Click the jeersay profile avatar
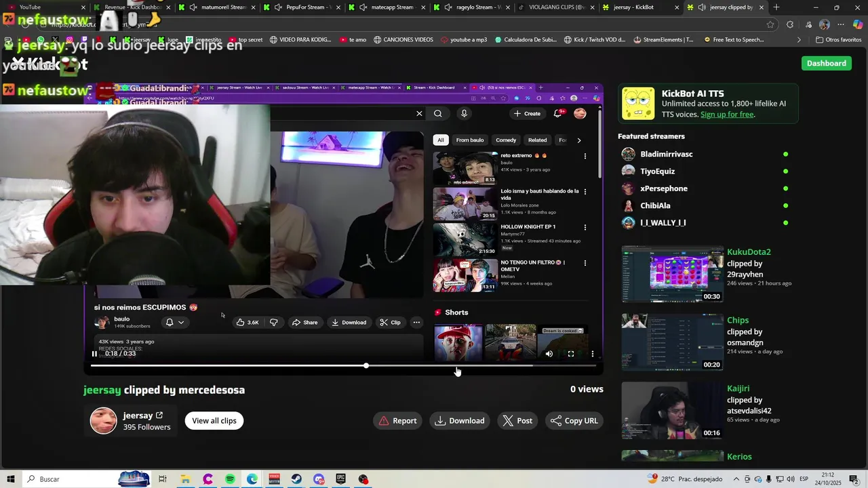This screenshot has height=488, width=868. [x=104, y=421]
